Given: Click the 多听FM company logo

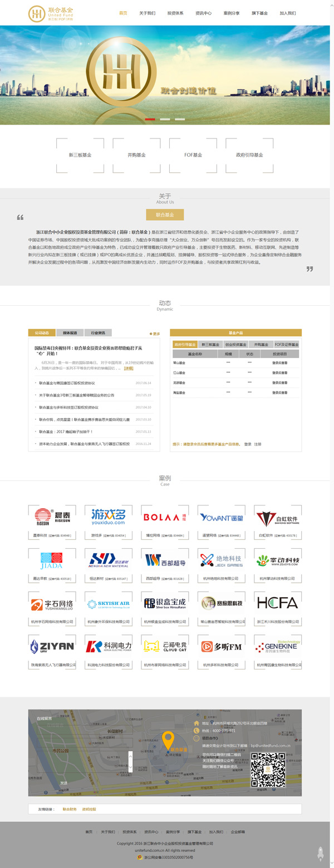Looking at the screenshot, I should click(x=220, y=646).
